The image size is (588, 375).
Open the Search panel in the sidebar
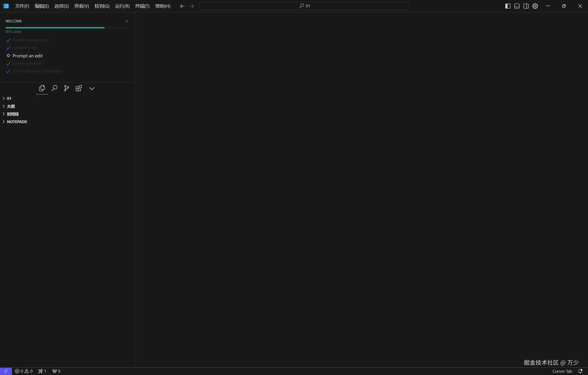click(54, 88)
